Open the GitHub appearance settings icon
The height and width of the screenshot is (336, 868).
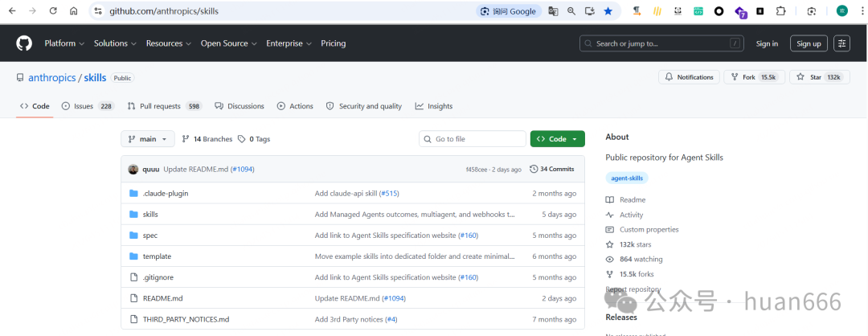click(x=842, y=43)
